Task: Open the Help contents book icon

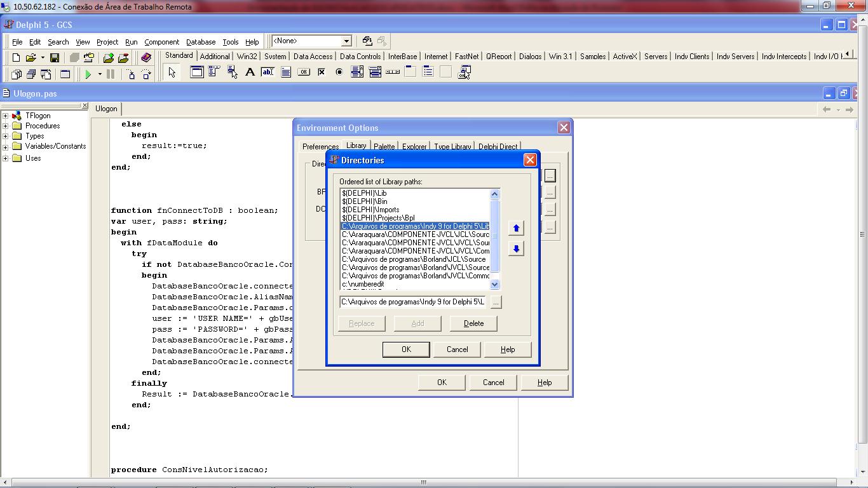Action: tap(146, 58)
